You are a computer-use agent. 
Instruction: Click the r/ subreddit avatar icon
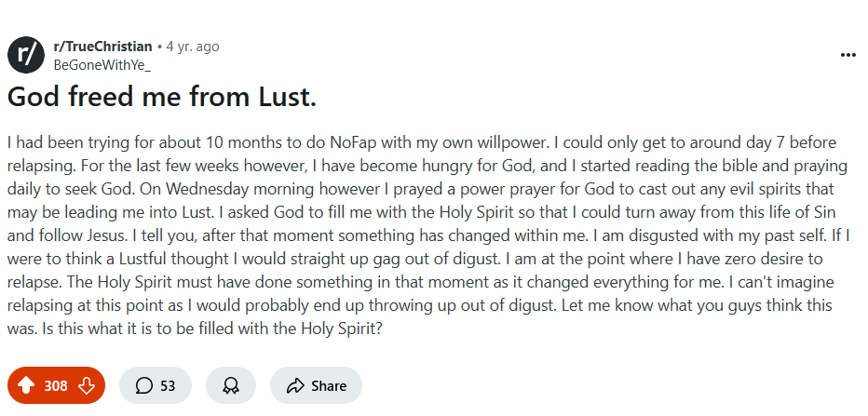pos(26,55)
